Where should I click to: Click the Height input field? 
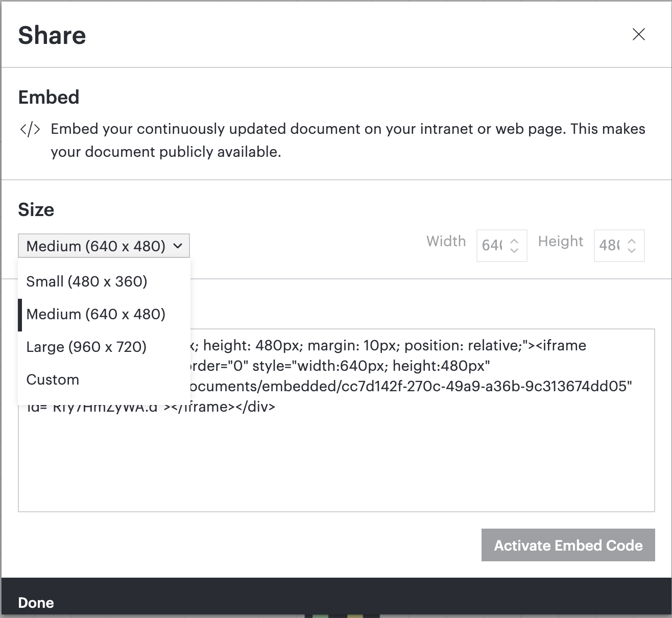click(619, 246)
